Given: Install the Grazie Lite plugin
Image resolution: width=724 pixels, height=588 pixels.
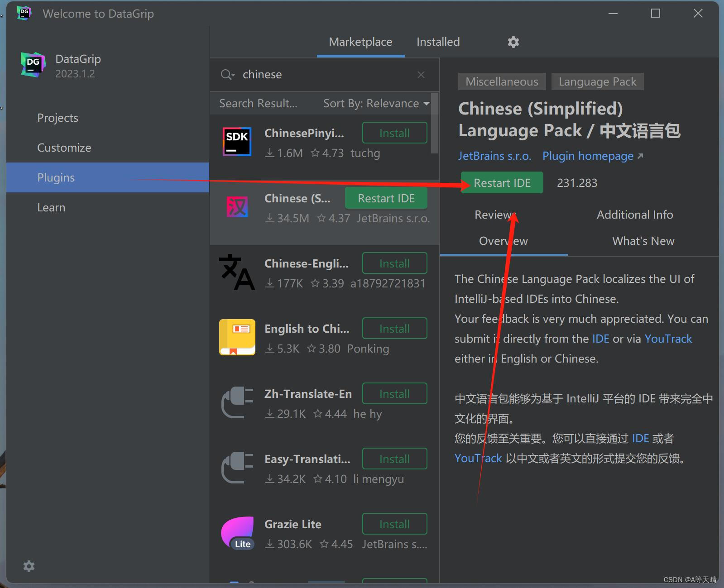Looking at the screenshot, I should click(394, 524).
